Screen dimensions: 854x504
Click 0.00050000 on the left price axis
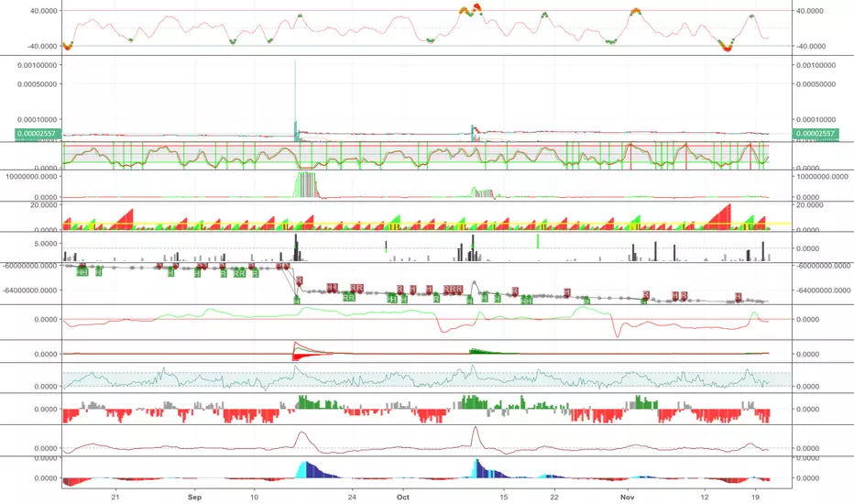point(37,84)
